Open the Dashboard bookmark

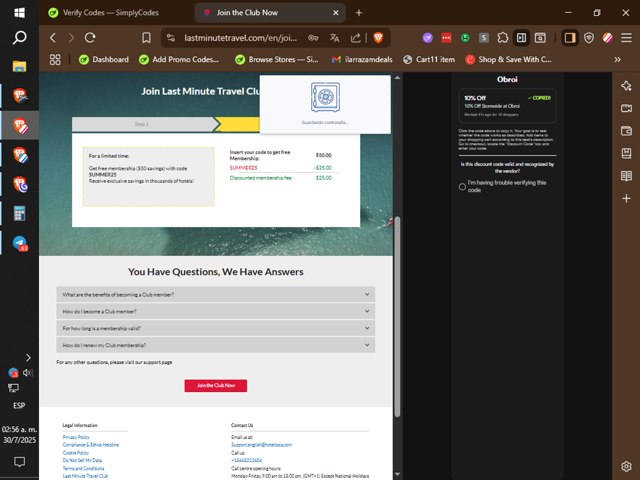coord(104,60)
